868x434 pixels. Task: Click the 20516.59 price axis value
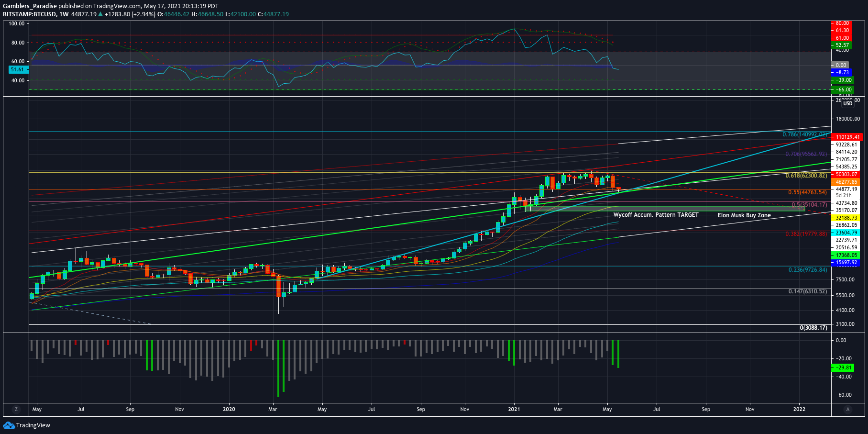846,247
